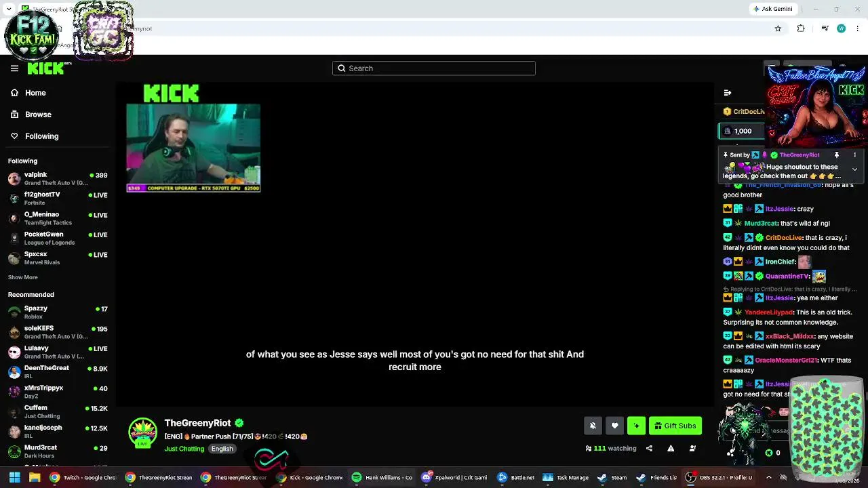Open the Just Chatting category link
This screenshot has width=868, height=488.
(x=184, y=449)
